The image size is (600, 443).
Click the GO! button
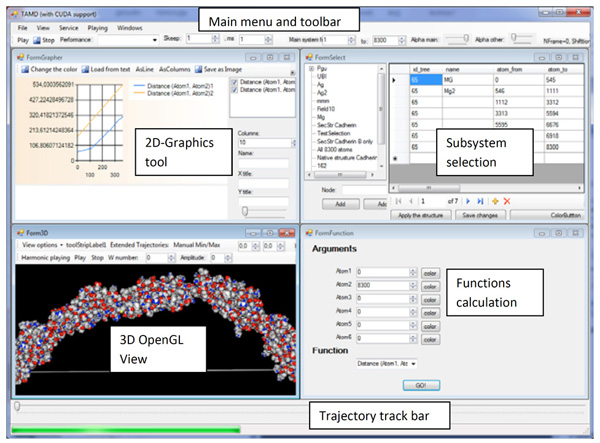point(421,385)
